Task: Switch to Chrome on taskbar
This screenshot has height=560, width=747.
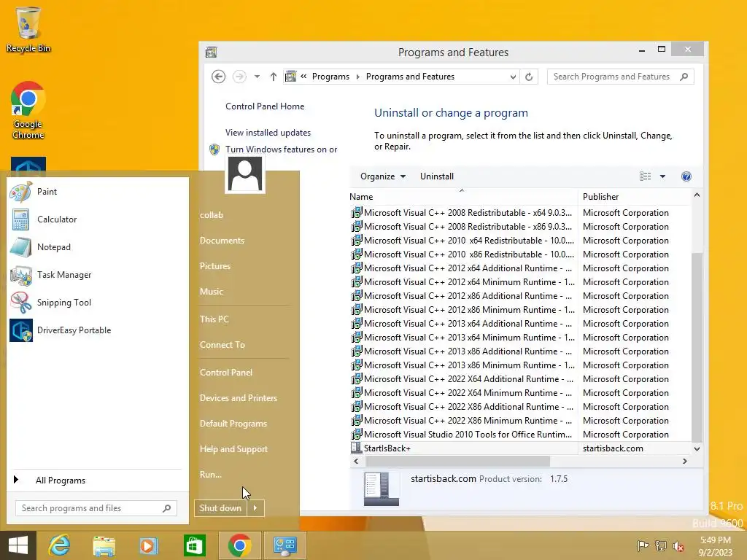Action: point(239,545)
